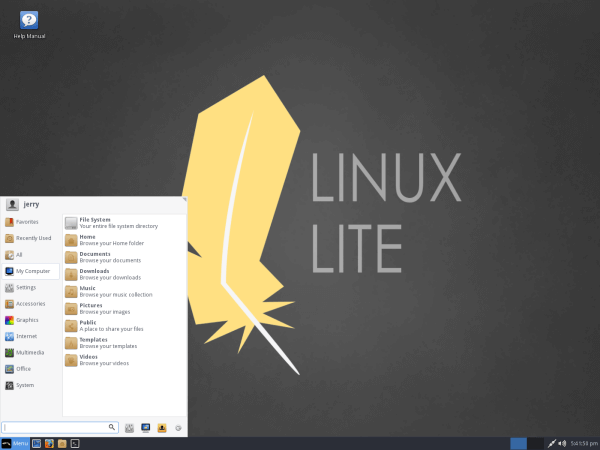Click the magnifier icon in search box

coord(112,427)
